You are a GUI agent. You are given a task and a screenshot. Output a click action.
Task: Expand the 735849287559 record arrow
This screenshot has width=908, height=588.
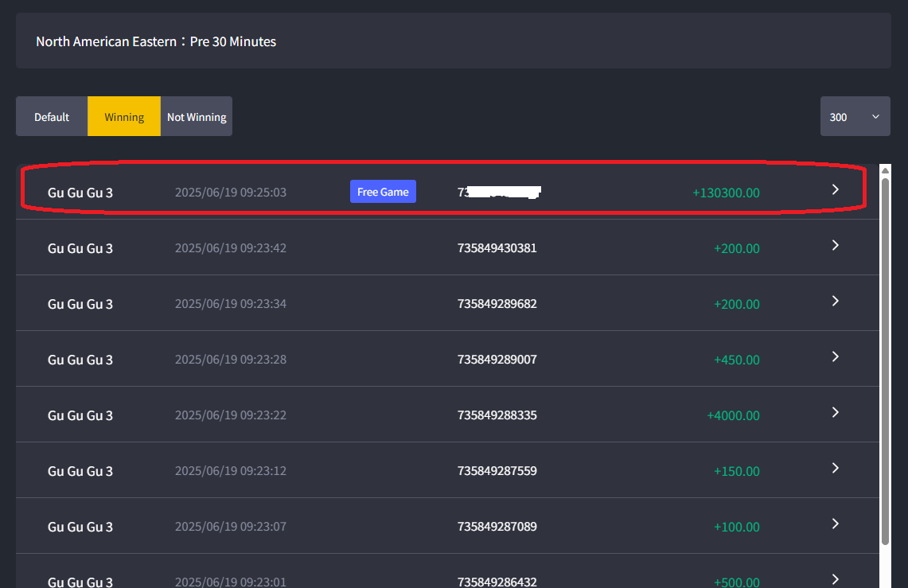(x=835, y=468)
